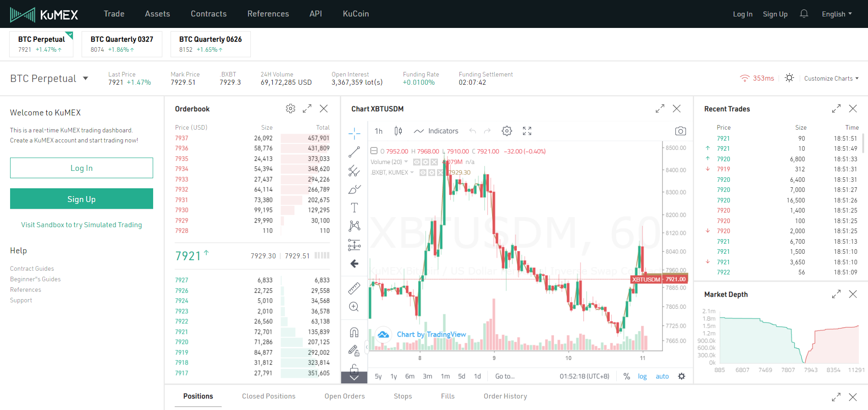Hide the .BXBT indicator with eye icon

(423, 172)
